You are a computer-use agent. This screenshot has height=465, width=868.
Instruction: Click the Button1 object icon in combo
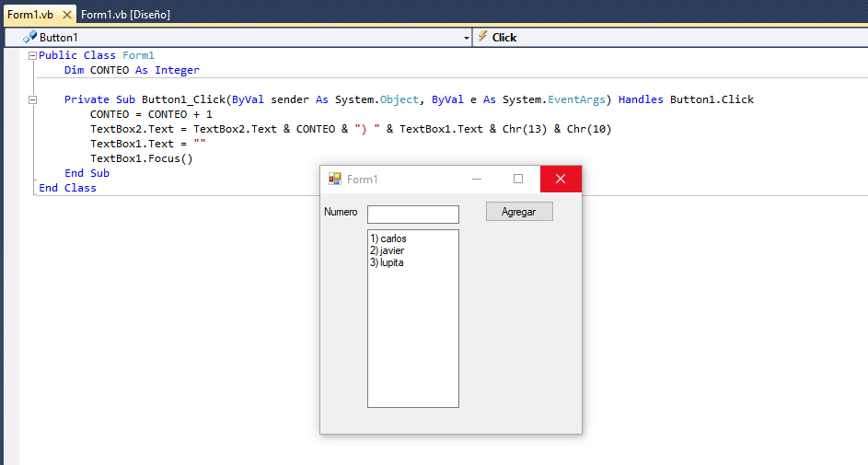29,37
